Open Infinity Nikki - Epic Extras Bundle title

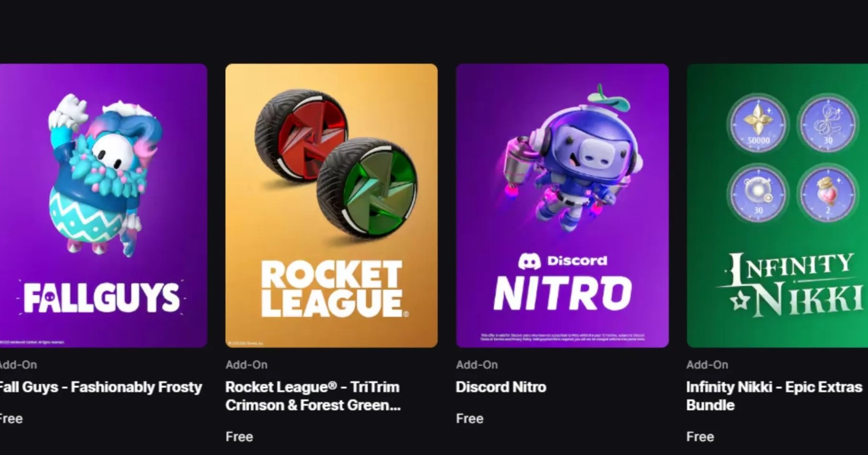[774, 396]
